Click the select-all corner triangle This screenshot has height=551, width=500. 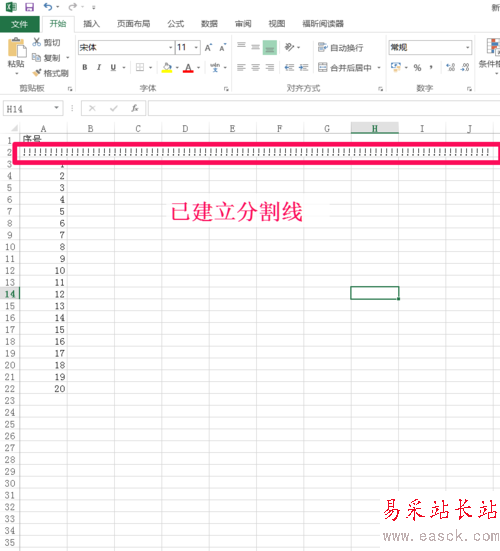(x=14, y=128)
